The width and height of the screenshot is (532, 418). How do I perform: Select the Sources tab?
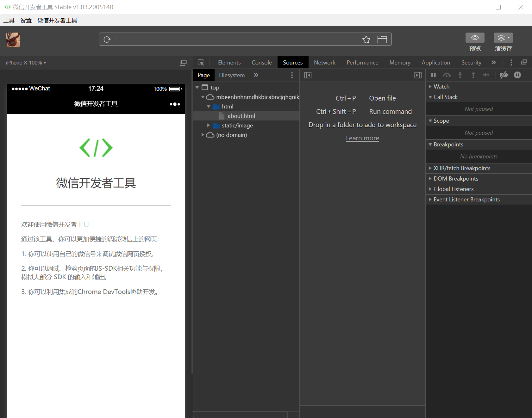tap(293, 63)
